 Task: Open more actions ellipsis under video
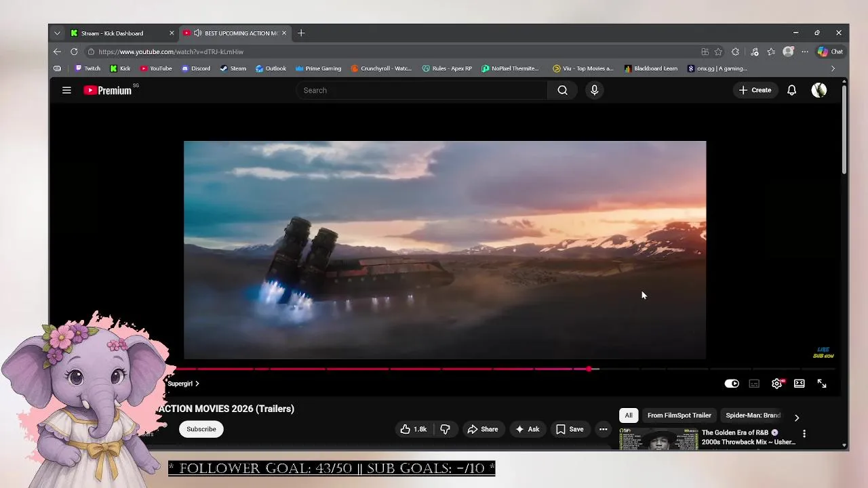pyautogui.click(x=603, y=429)
